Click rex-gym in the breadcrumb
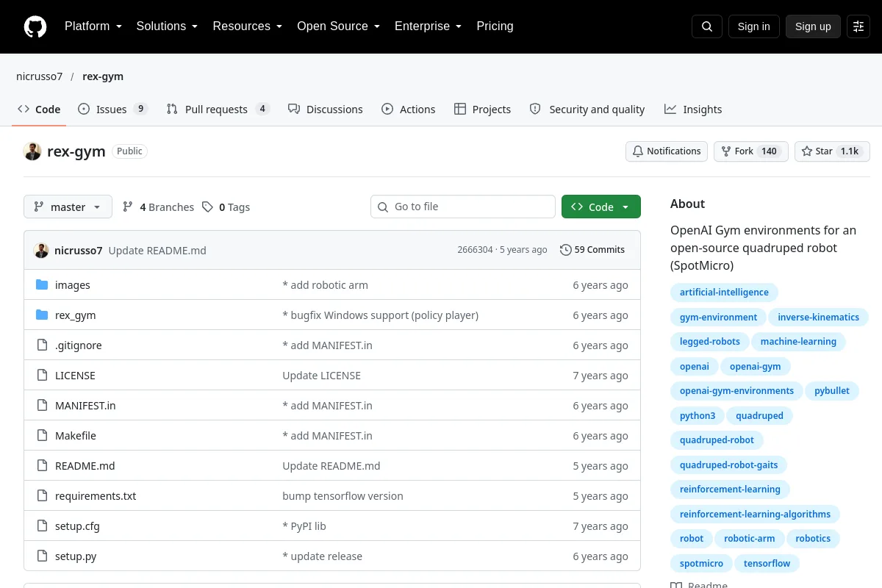The image size is (882, 588). (103, 76)
